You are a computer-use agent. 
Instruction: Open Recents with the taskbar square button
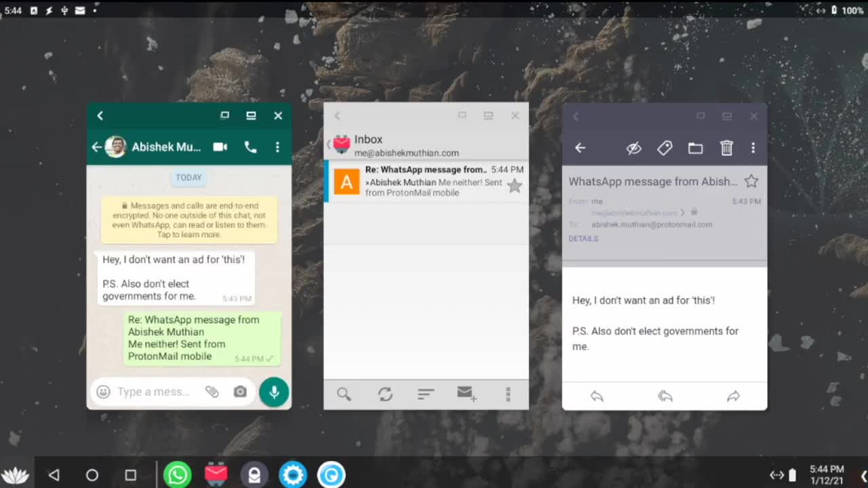coord(130,475)
